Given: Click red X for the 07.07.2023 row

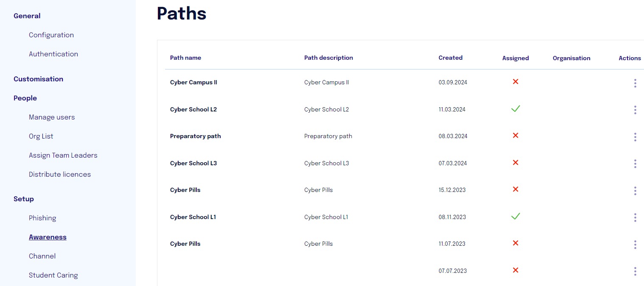Looking at the screenshot, I should [x=515, y=270].
